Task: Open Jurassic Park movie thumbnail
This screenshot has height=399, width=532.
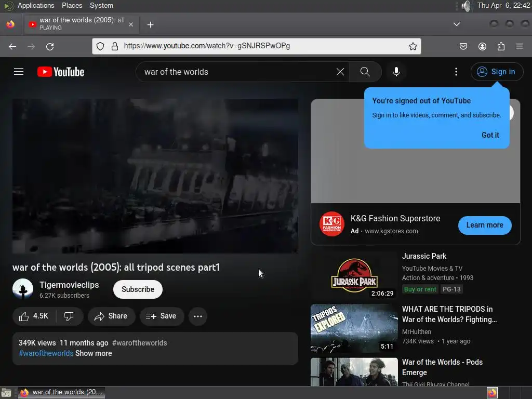Action: pos(354,275)
